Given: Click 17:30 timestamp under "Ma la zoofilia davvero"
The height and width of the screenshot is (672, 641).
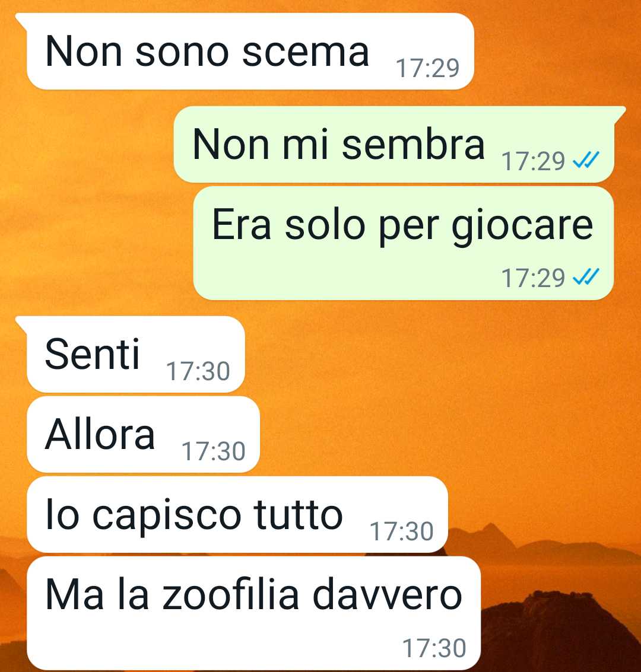Looking at the screenshot, I should pyautogui.click(x=434, y=648).
